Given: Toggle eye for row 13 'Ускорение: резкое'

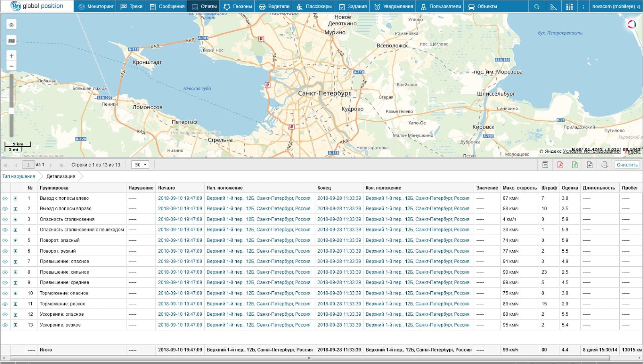Looking at the screenshot, I should click(x=5, y=325).
